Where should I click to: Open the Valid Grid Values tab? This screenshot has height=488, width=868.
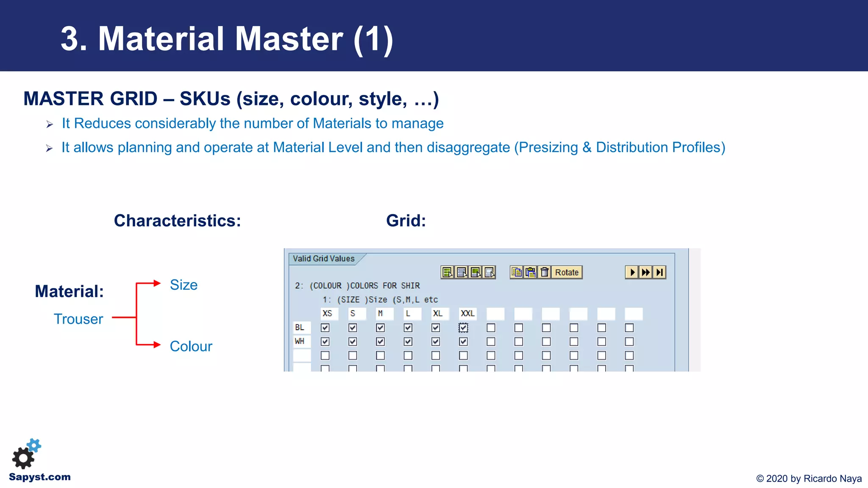click(x=324, y=259)
